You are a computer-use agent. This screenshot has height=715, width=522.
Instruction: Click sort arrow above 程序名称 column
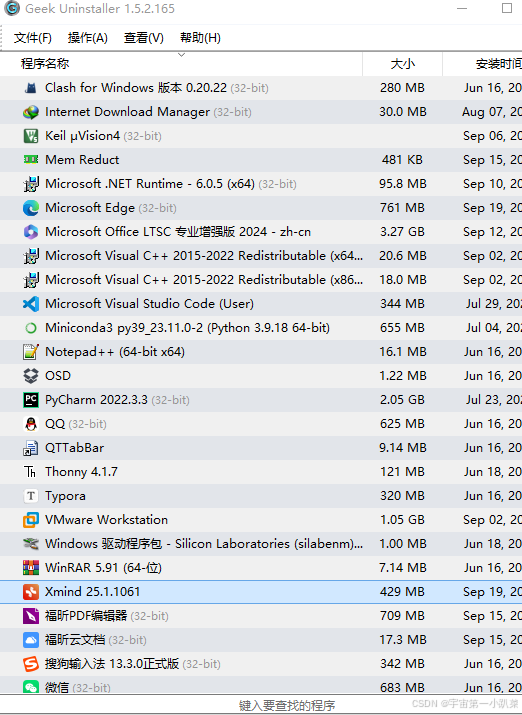(181, 55)
